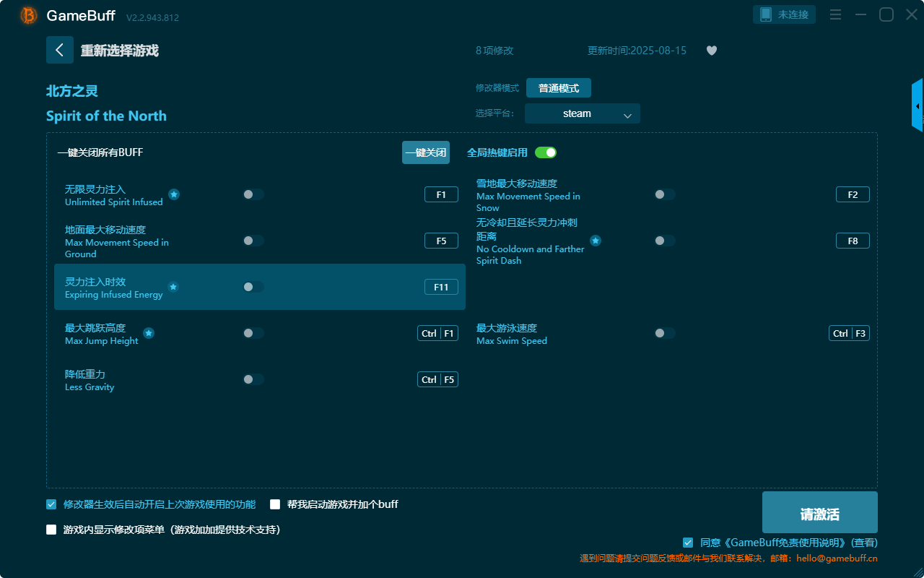Click the GameBuff flame logo icon
Viewport: 924px width, 578px height.
click(29, 15)
